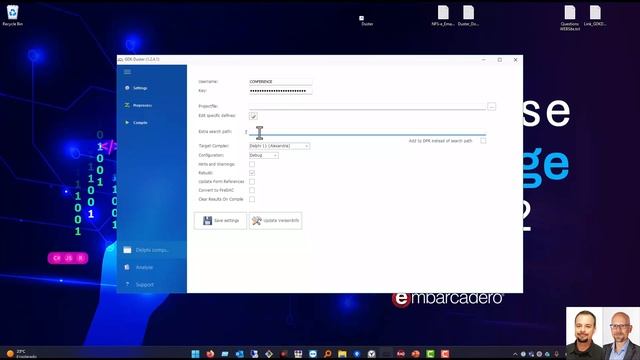
Task: Show hidden system tray icons
Action: tap(515, 354)
